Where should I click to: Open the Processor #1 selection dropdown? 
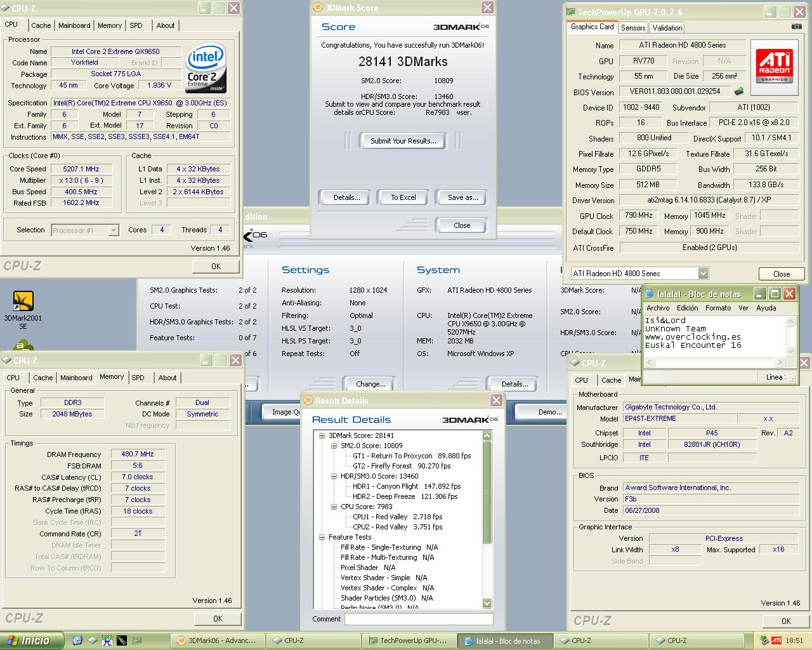click(x=114, y=230)
